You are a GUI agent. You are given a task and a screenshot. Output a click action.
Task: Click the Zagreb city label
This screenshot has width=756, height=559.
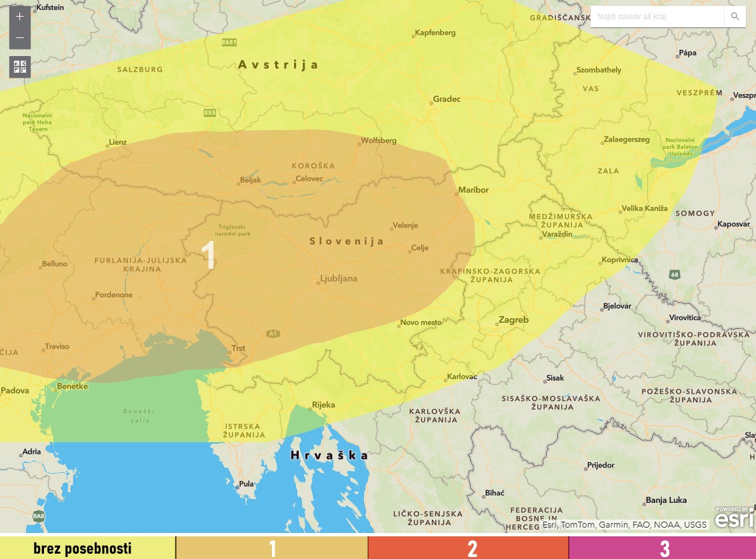click(x=513, y=320)
